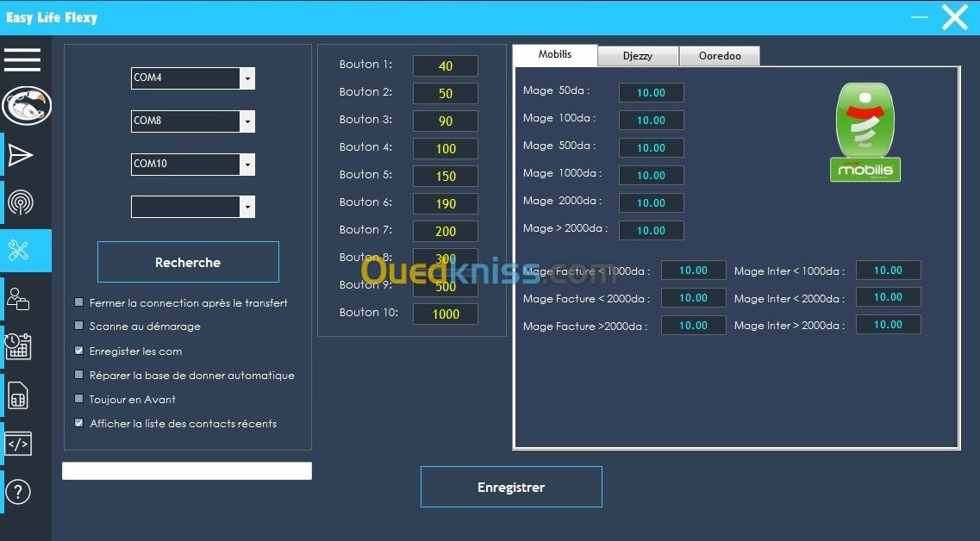Image resolution: width=980 pixels, height=541 pixels.
Task: Expand the COM4 port dropdown
Action: tap(247, 78)
